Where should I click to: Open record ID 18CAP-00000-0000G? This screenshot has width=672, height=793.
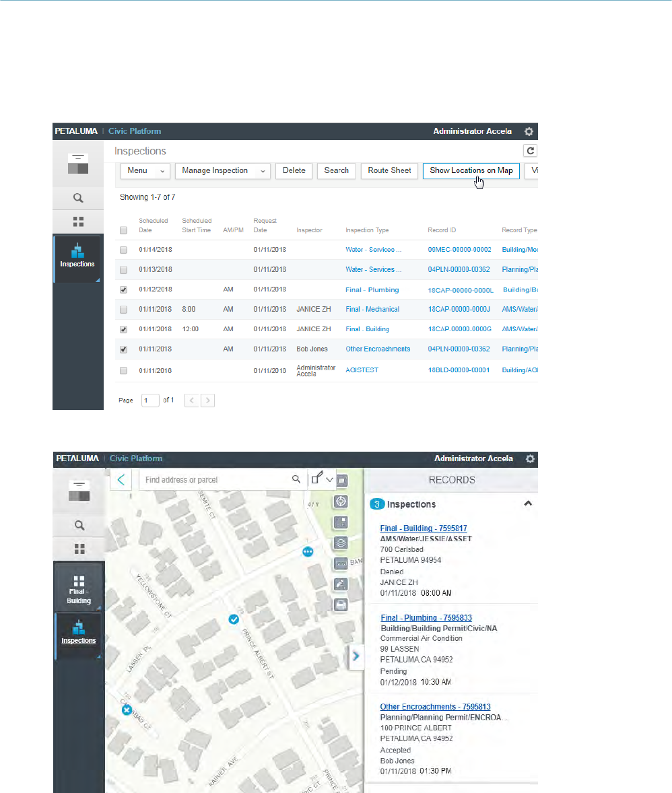[x=460, y=329]
